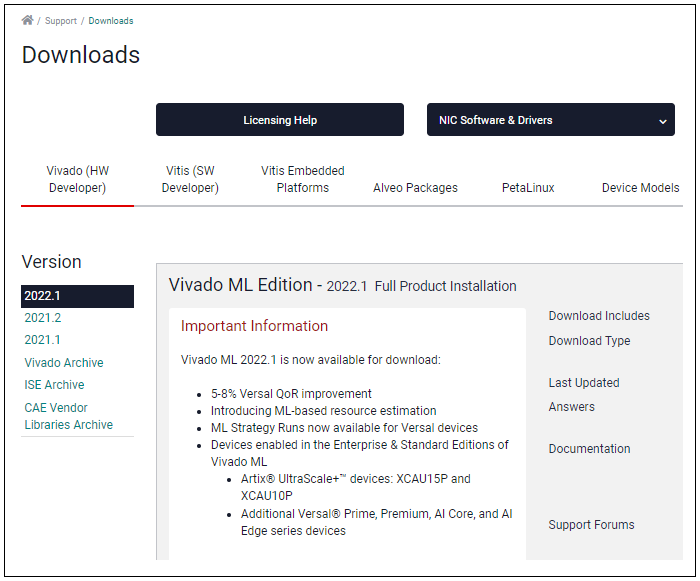Click the NIC dropdown chevron arrow
Viewport: 700px width, 581px height.
click(x=663, y=121)
